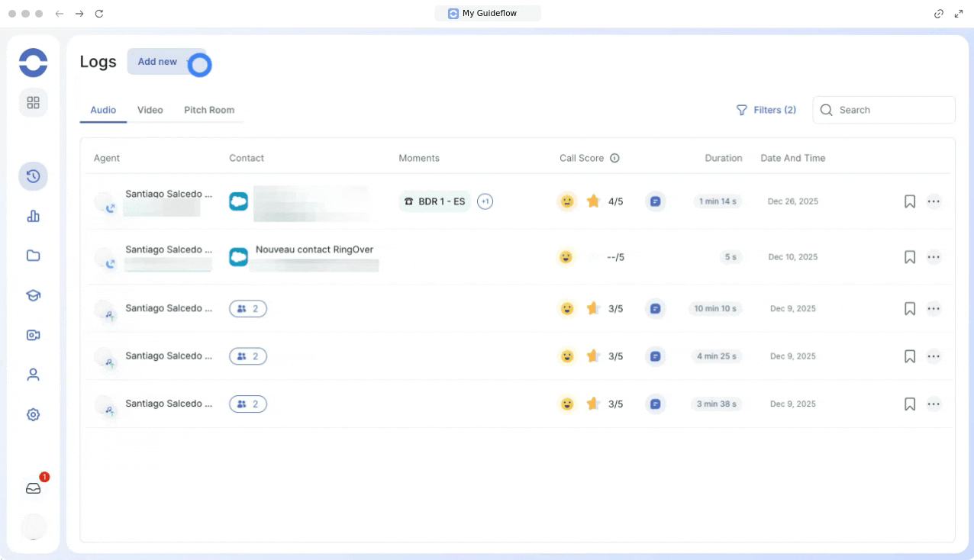Click the Call Score info icon
Viewport: 974px width, 560px height.
click(x=614, y=158)
